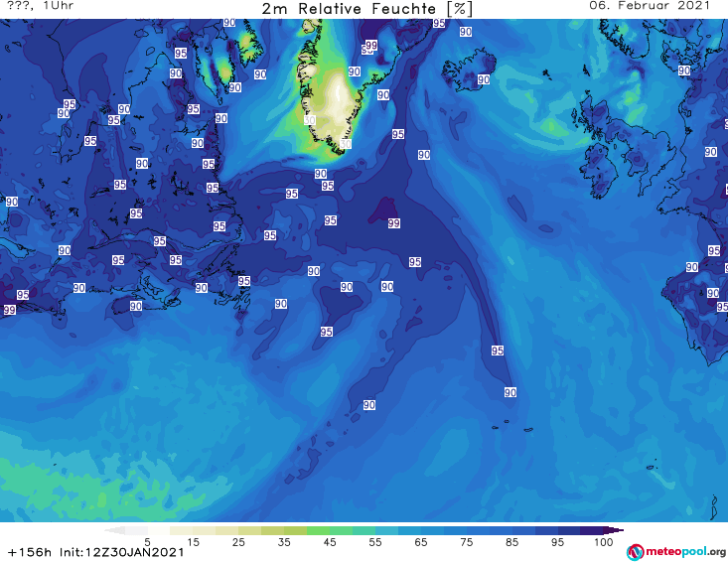Click the date '06. Februar 2021'
This screenshot has height=562, width=728.
coord(650,6)
